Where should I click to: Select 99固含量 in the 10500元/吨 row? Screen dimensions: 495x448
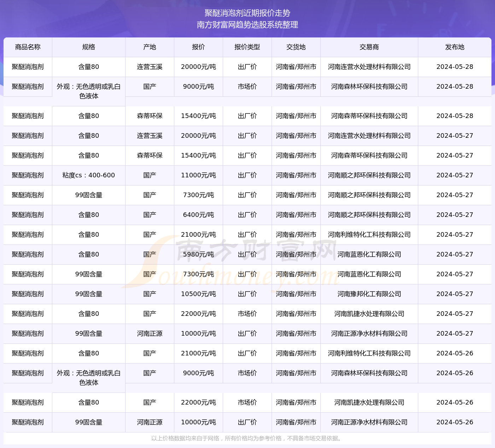click(88, 294)
